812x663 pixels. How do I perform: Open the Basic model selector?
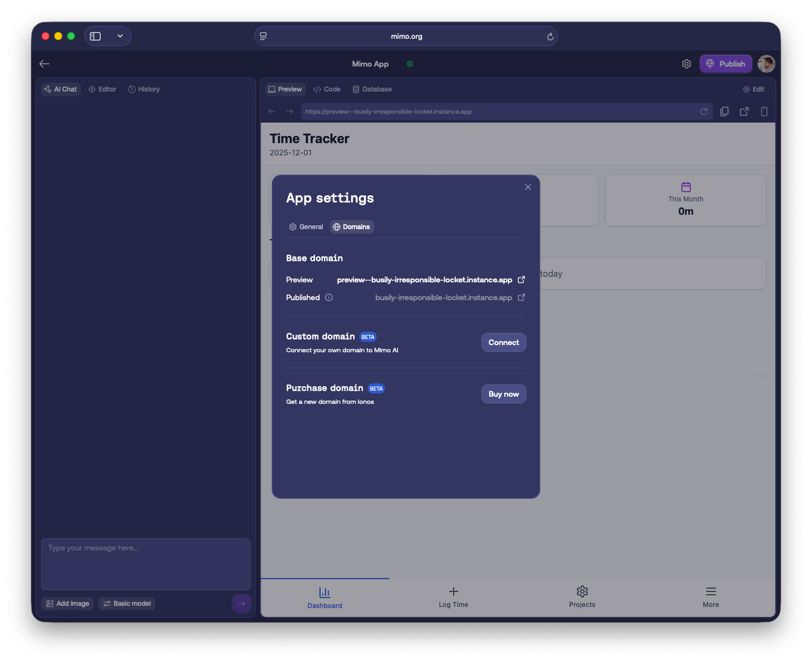(126, 604)
